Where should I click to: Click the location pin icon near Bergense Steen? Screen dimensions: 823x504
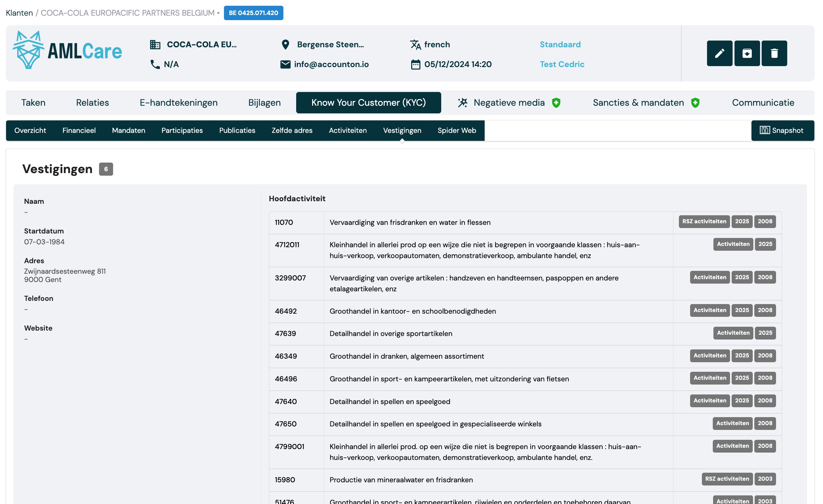tap(285, 44)
